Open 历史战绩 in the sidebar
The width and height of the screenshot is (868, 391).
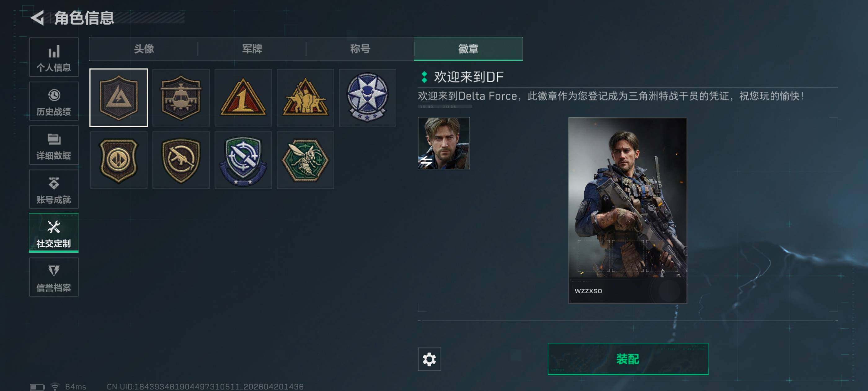click(54, 101)
